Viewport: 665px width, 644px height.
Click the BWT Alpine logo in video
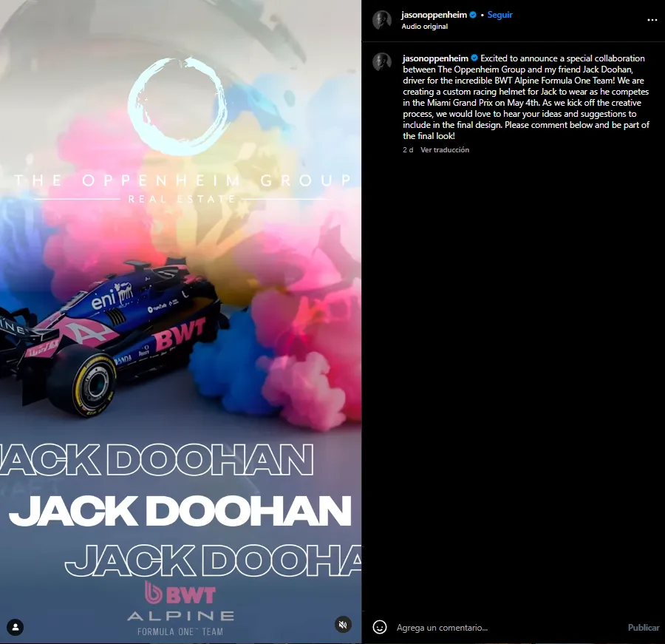click(x=180, y=606)
